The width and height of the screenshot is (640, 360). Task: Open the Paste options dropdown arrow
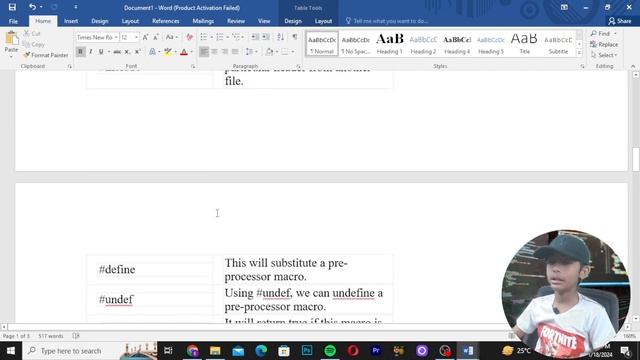coord(11,56)
